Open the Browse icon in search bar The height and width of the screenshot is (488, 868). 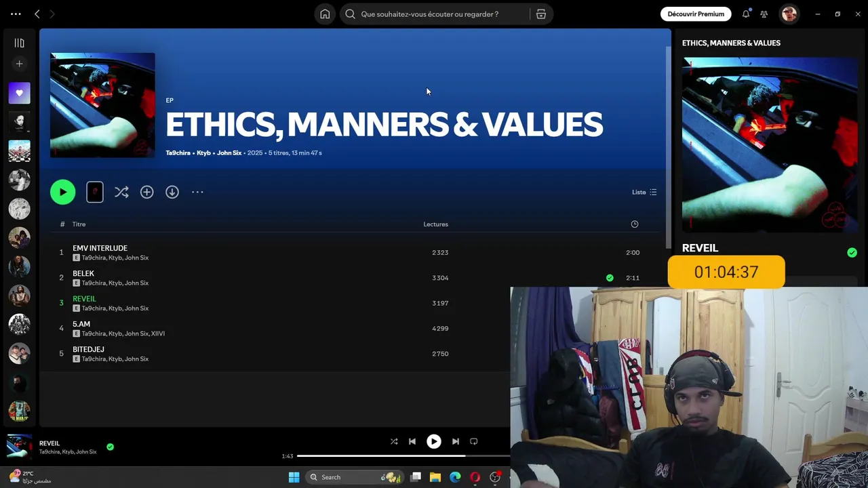coord(541,14)
